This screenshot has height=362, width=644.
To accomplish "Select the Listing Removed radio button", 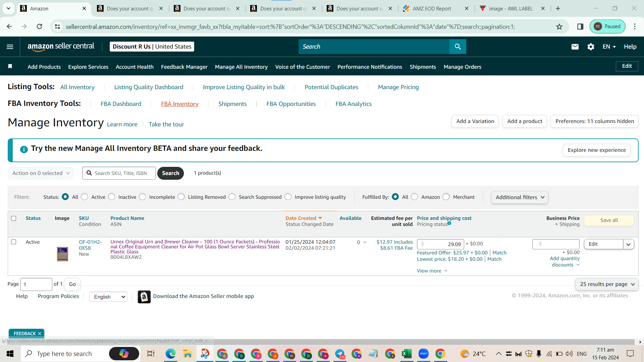I will pos(181,197).
